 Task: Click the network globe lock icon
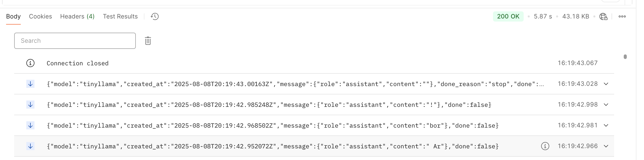tap(603, 16)
